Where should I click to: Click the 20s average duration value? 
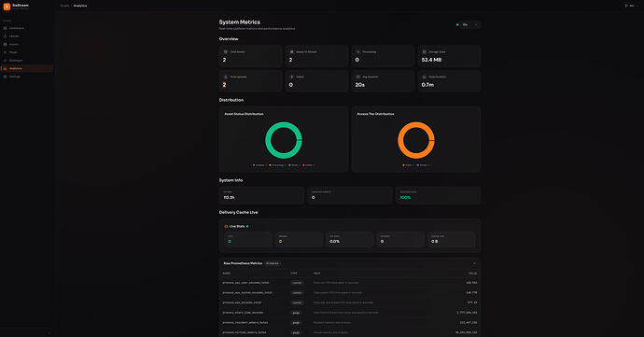359,85
